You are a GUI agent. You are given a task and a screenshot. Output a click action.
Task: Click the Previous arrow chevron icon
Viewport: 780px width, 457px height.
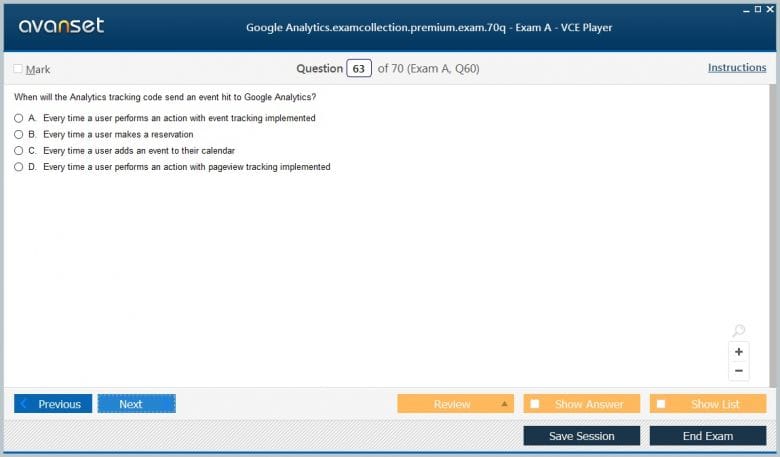(x=23, y=404)
